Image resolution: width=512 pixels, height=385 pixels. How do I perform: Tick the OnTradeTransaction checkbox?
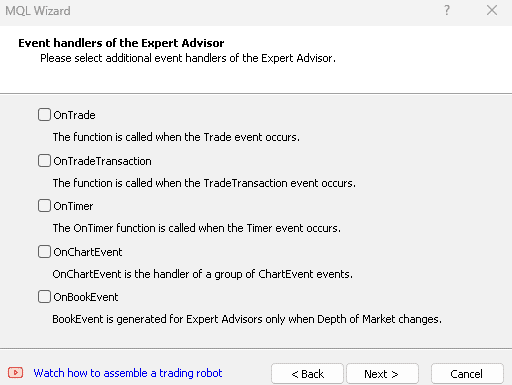(44, 160)
